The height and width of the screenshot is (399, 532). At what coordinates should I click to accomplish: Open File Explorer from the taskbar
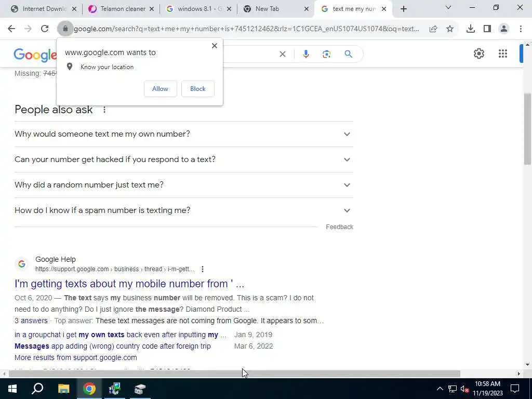(x=63, y=389)
